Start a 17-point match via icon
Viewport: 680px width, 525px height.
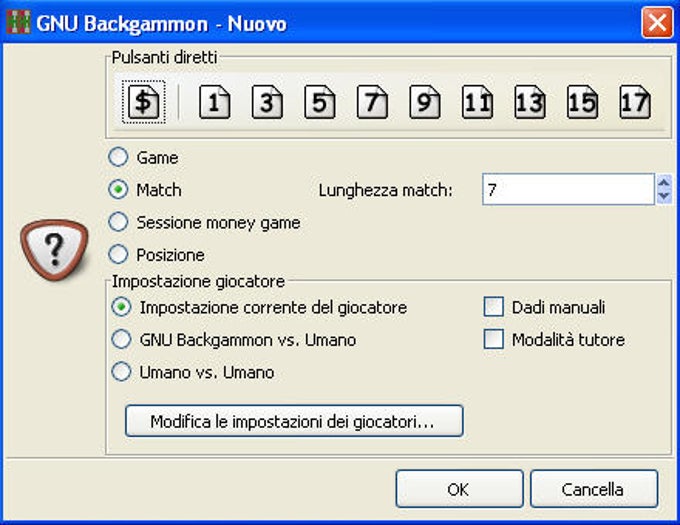coord(634,102)
